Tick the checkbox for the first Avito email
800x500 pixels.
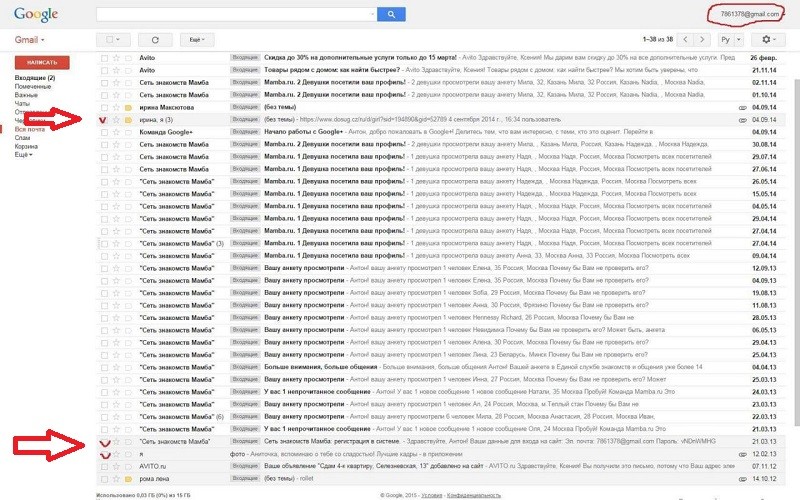point(104,59)
